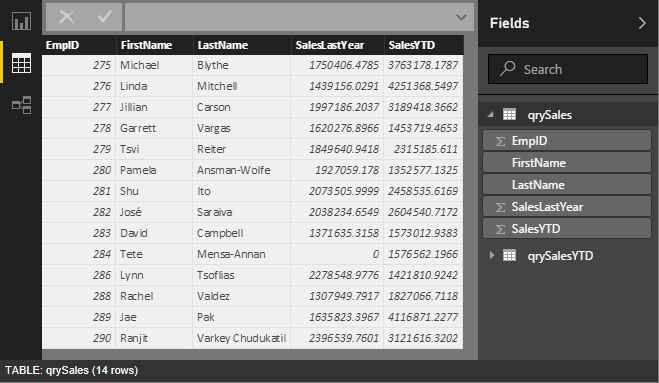Screen dimensions: 659x383
Task: Select FirstName field in Fields
Action: [567, 163]
